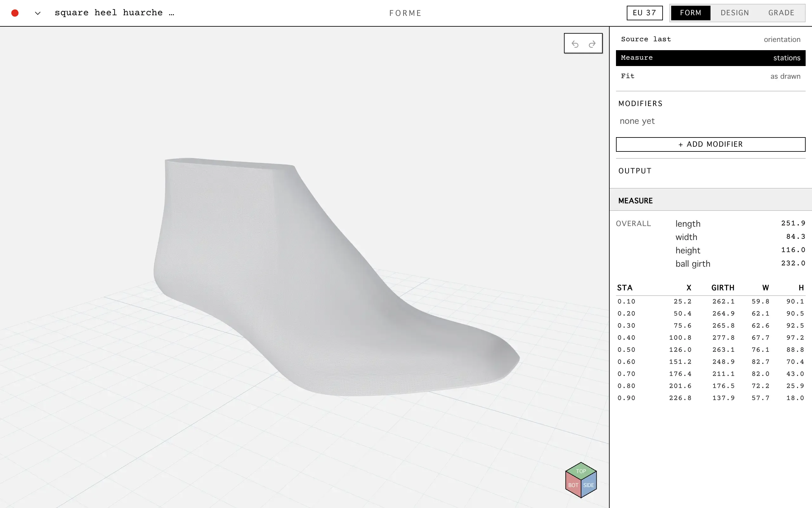Click width 76.1 in station 0.50 row
Screen dimensions: 812x508
pyautogui.click(x=760, y=350)
